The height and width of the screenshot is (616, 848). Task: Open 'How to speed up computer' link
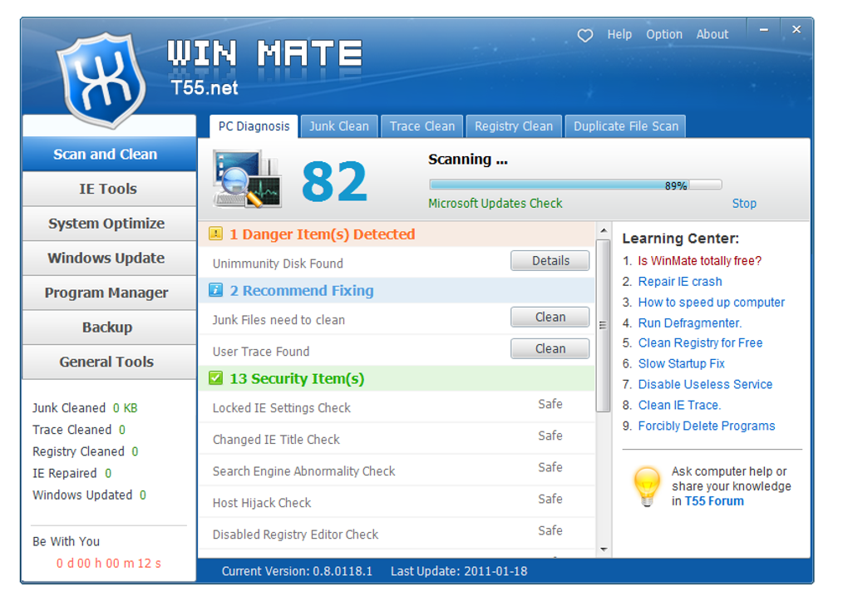[711, 302]
